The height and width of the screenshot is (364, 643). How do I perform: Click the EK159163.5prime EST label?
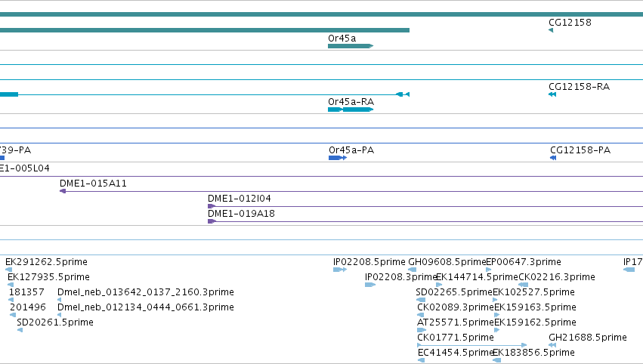point(535,307)
